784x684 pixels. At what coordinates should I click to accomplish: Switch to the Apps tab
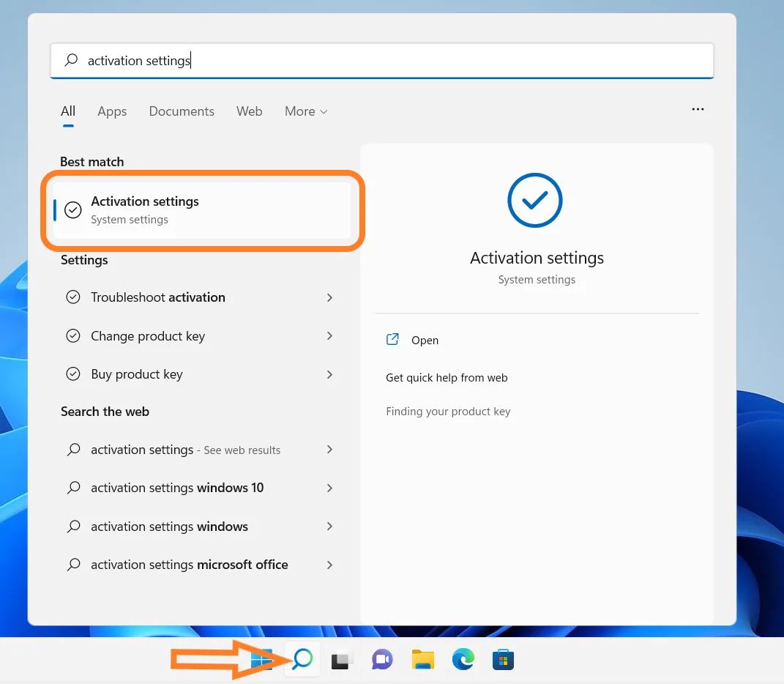pos(112,111)
